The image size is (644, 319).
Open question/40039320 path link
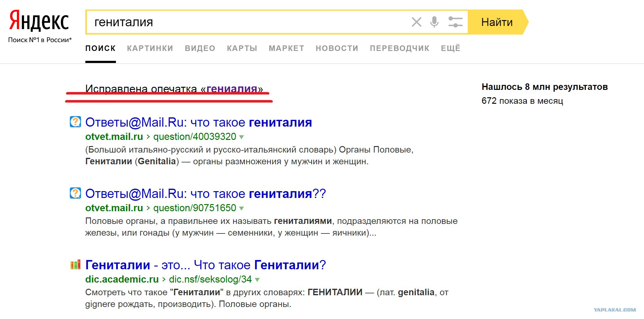pos(195,136)
